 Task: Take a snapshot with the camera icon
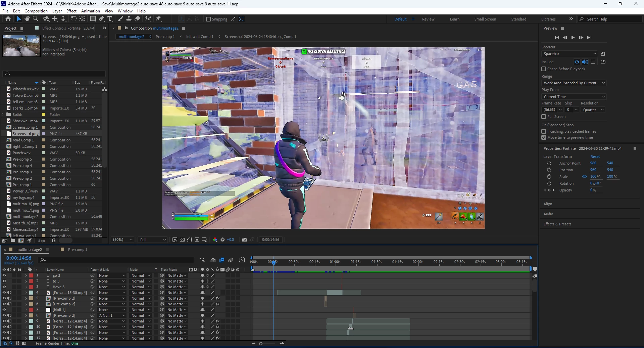click(x=245, y=240)
